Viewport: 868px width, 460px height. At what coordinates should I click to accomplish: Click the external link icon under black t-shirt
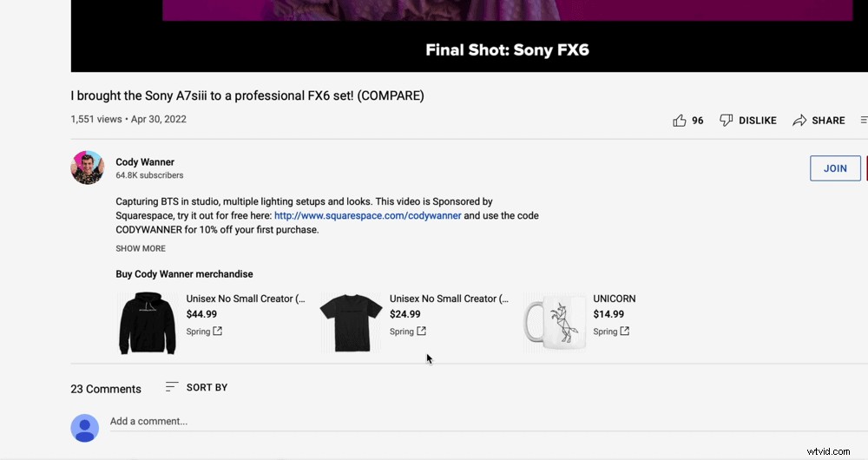tap(421, 331)
